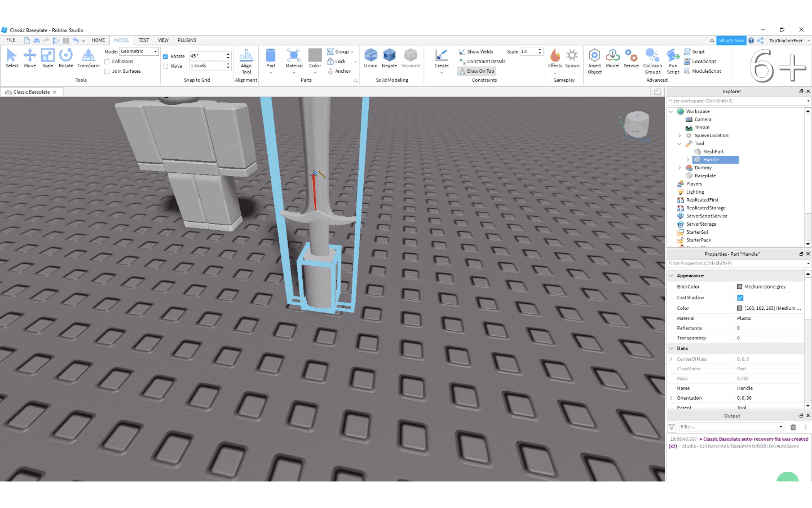Toggle Anchor on the selected part
Screen dimensions: 812x508
coord(339,71)
